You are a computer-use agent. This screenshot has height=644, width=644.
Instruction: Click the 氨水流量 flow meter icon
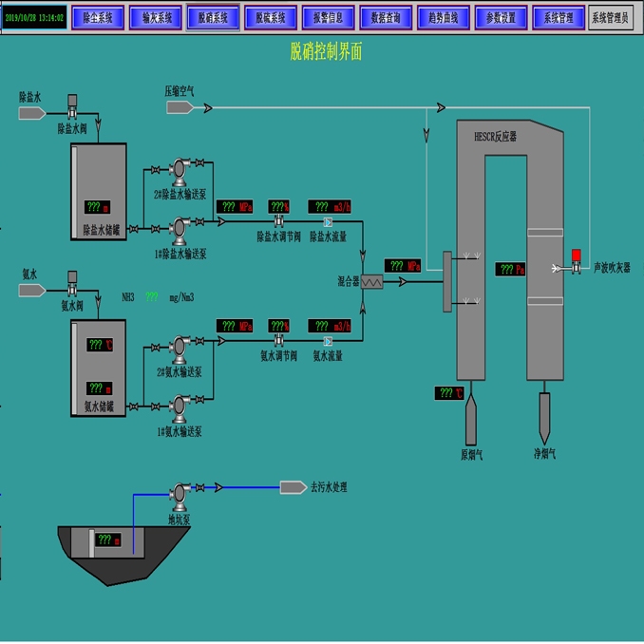(328, 341)
